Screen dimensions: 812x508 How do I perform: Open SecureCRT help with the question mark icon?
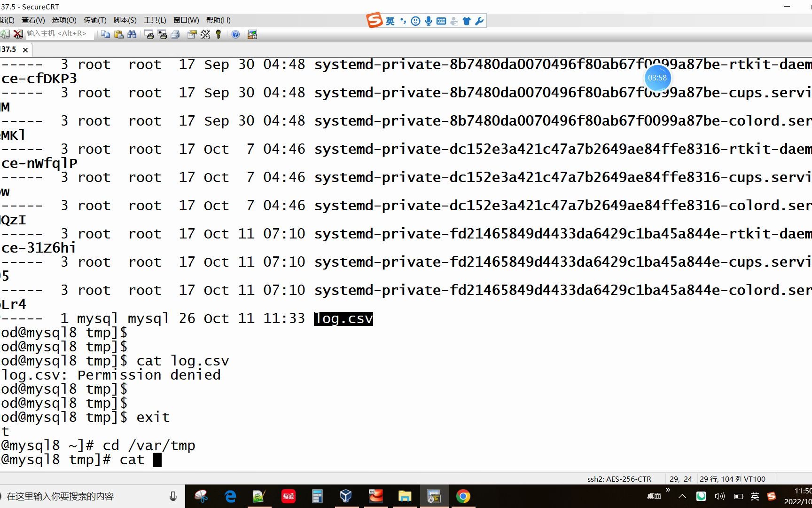pos(235,34)
